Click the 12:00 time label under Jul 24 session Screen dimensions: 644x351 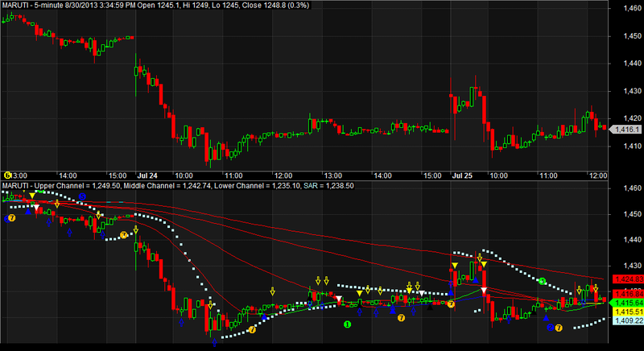283,175
